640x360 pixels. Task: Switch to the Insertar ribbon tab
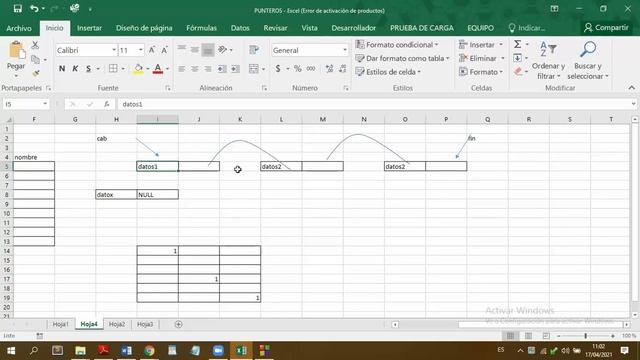pyautogui.click(x=89, y=28)
